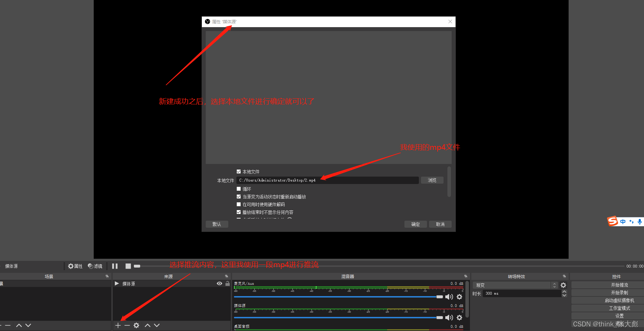Image resolution: width=644 pixels, height=331 pixels.
Task: Open 麦克风/Aux audio settings gear
Action: click(459, 297)
